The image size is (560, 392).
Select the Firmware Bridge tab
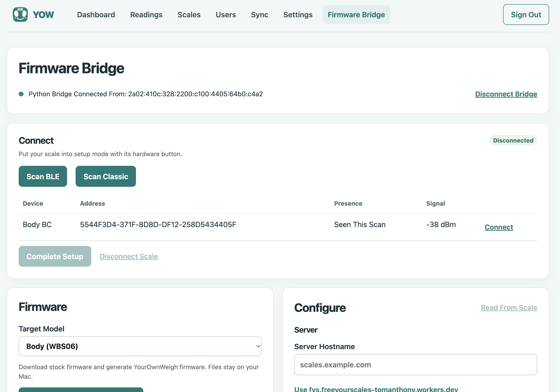[356, 15]
